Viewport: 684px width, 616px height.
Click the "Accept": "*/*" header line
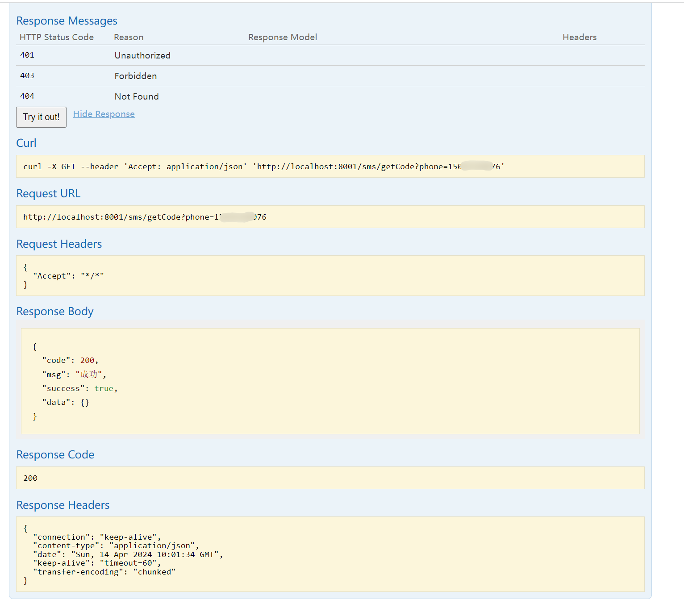pos(68,276)
